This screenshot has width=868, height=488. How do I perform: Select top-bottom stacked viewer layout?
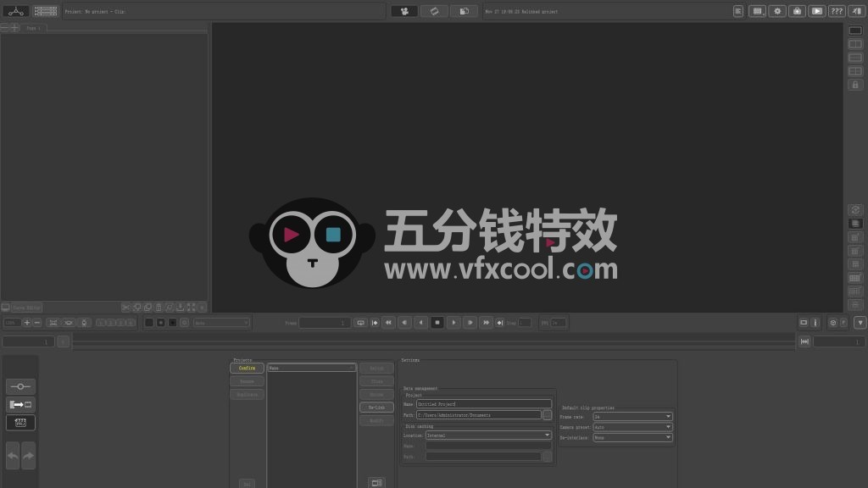[x=855, y=58]
